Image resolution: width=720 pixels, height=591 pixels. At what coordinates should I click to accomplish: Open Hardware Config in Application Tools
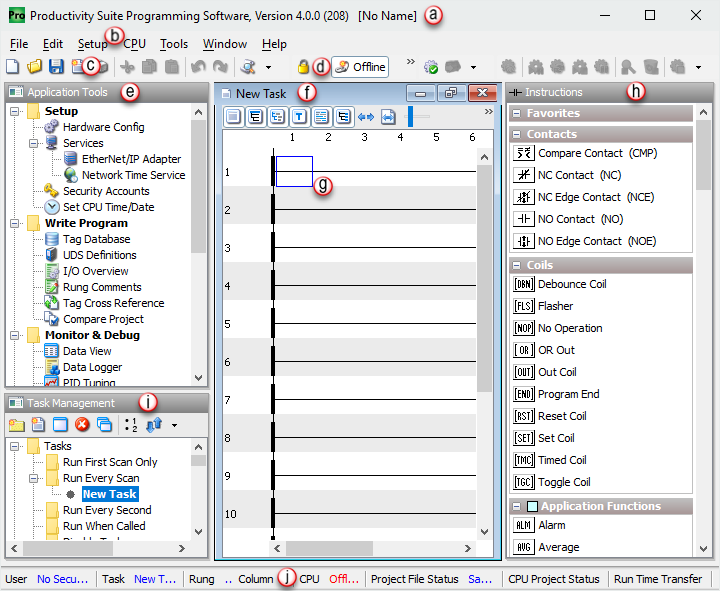(103, 127)
